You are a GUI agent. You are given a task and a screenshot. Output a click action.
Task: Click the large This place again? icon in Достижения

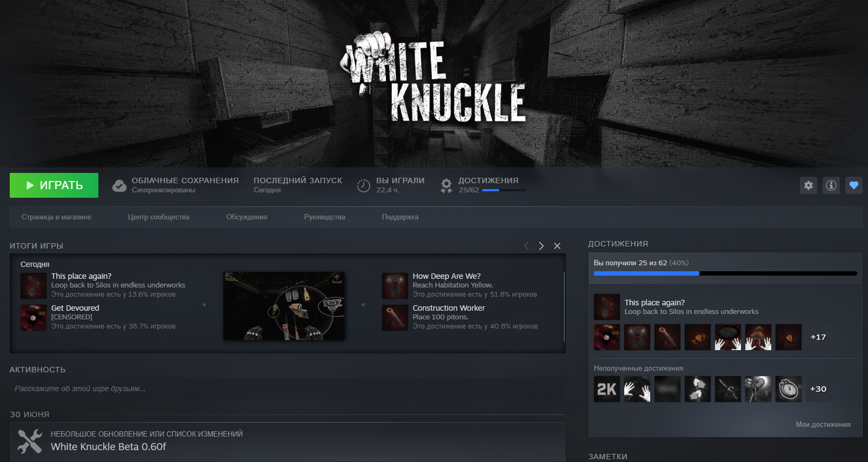point(607,307)
